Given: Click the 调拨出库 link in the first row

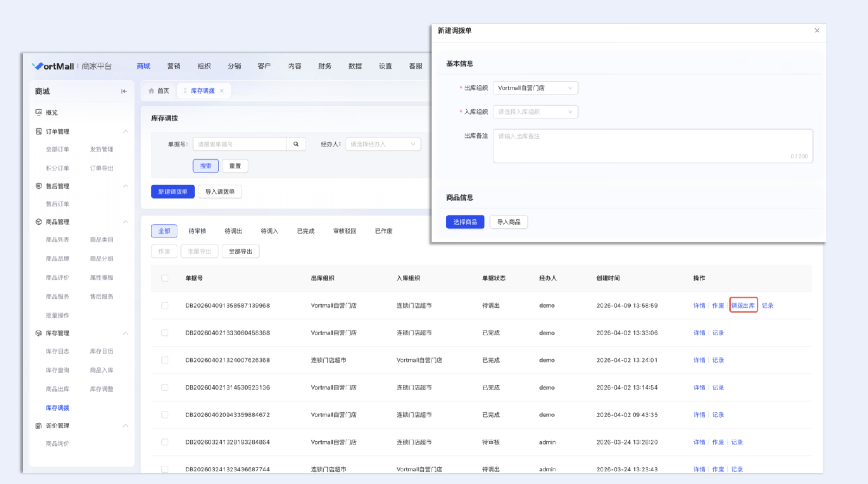Looking at the screenshot, I should pos(743,305).
